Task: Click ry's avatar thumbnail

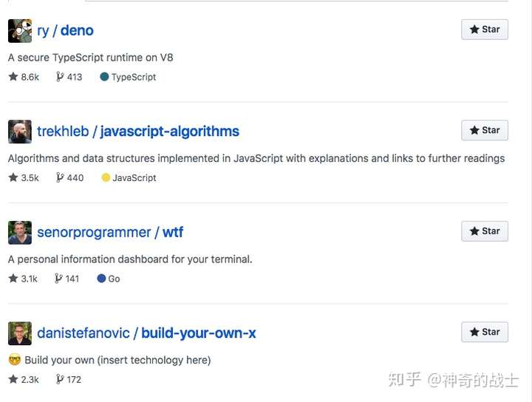Action: 20,31
